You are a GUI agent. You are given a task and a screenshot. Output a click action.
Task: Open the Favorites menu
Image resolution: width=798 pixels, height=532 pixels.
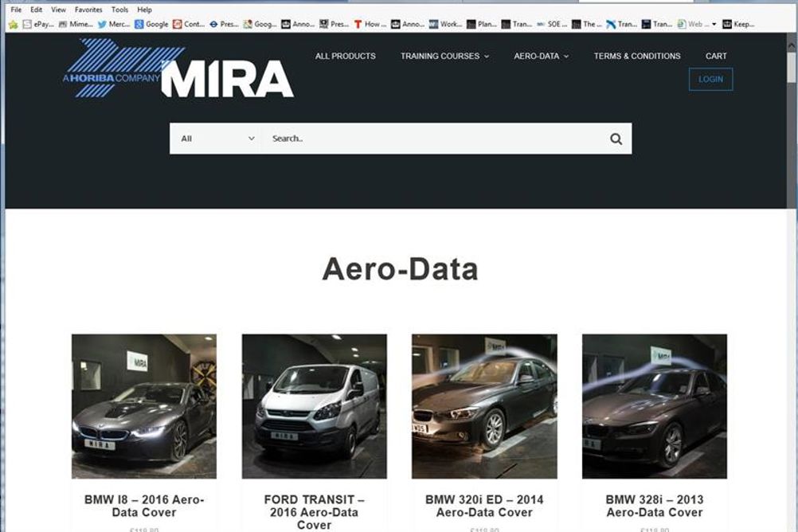[x=88, y=10]
